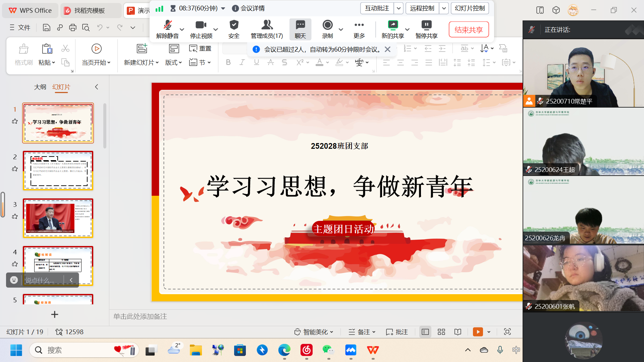Click the New Share icon
The width and height of the screenshot is (644, 362).
[x=392, y=25]
